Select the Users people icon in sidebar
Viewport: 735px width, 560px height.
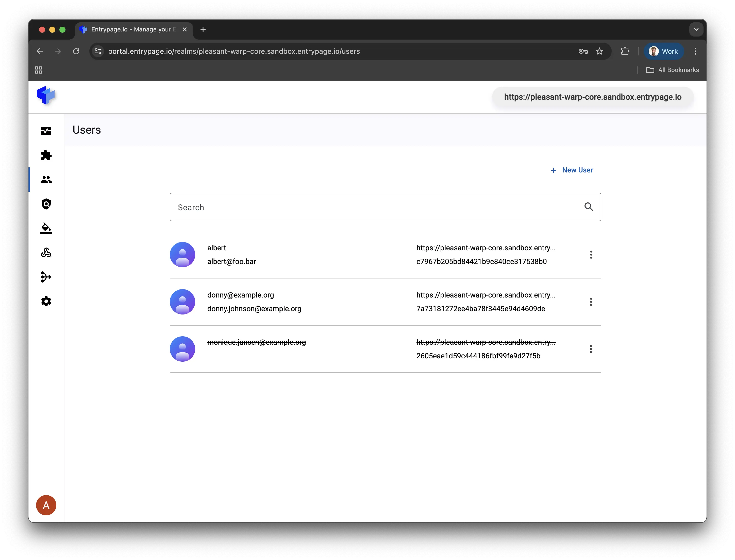point(46,180)
